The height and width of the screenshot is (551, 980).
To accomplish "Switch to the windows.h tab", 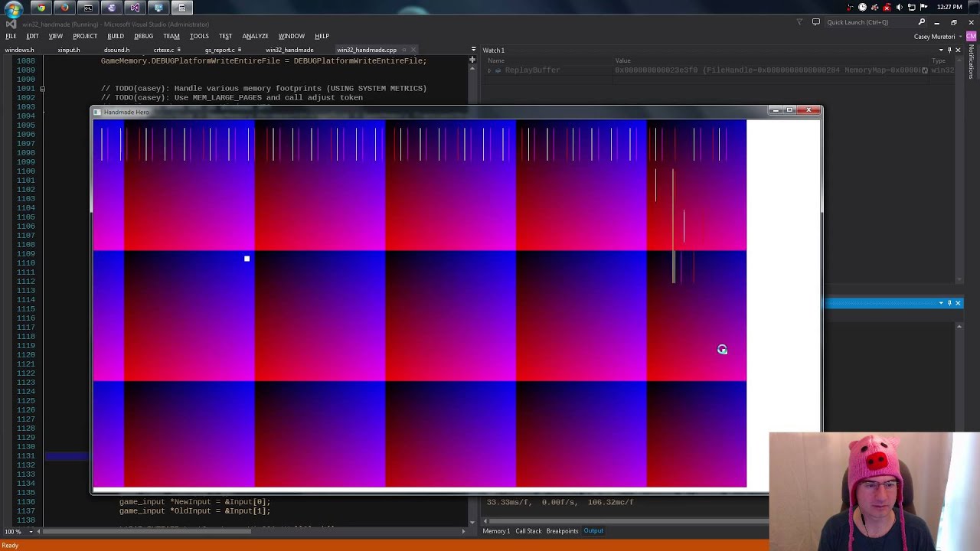I will click(19, 51).
